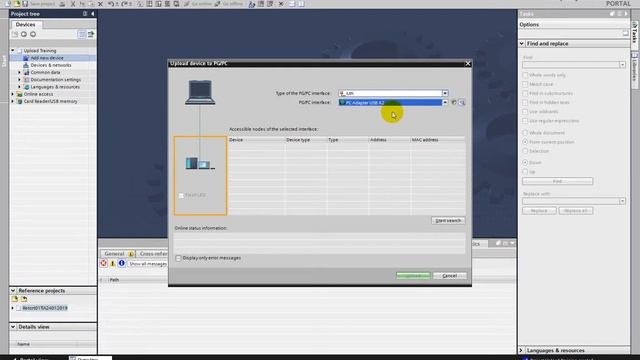Click the Devices & networks icon
Screen dimensions: 640x360
click(x=26, y=65)
